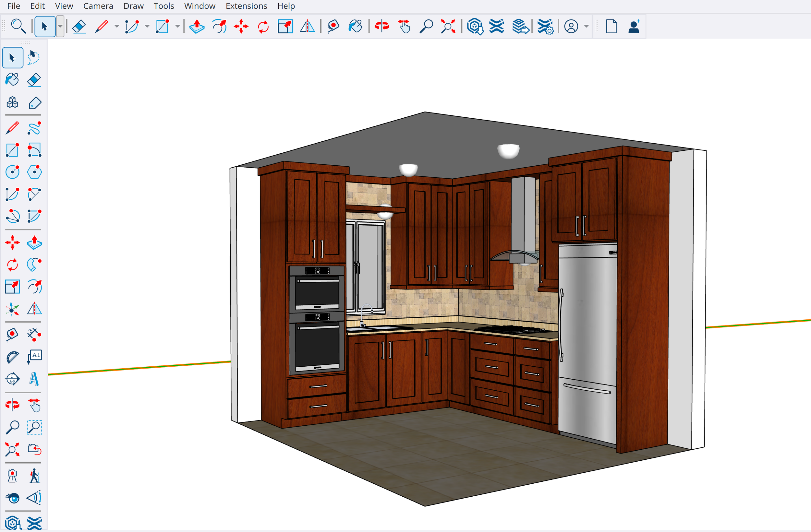This screenshot has width=811, height=532.
Task: Activate the Orbit tool in top toolbar
Action: point(381,26)
